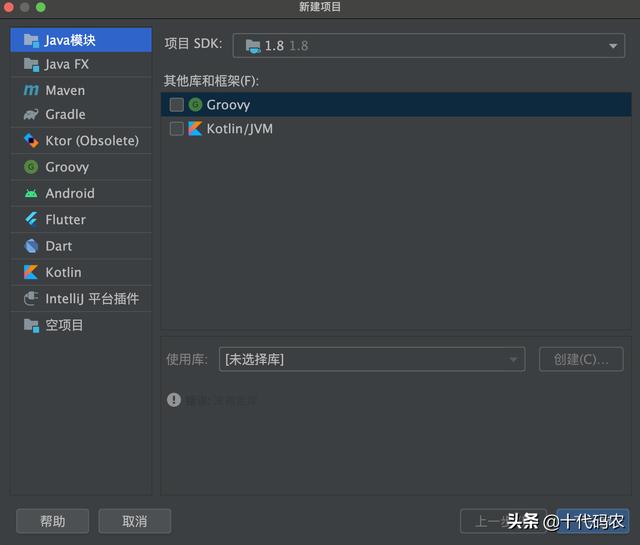Click the 上一步 previous button
640x545 pixels.
(x=503, y=521)
